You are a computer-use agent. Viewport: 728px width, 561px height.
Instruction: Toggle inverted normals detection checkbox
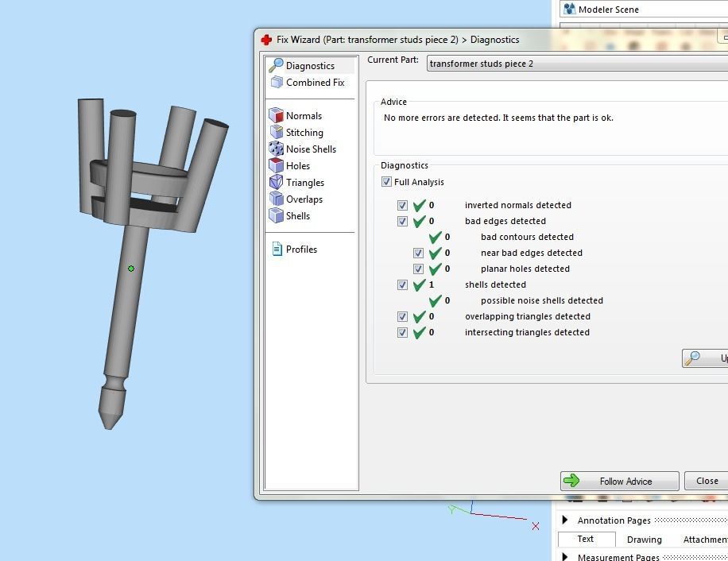click(402, 205)
